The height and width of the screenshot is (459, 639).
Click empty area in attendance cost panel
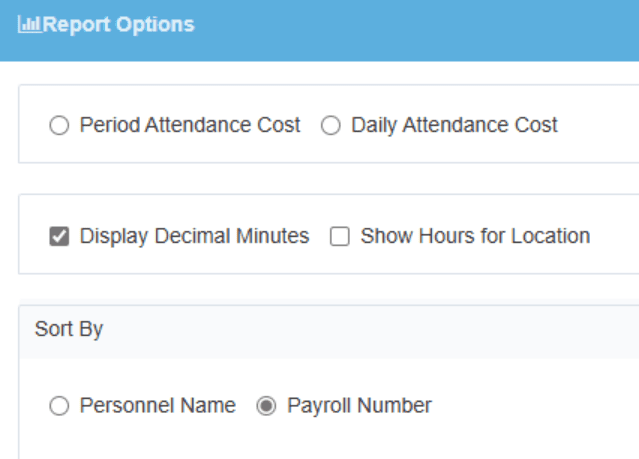coord(600,126)
